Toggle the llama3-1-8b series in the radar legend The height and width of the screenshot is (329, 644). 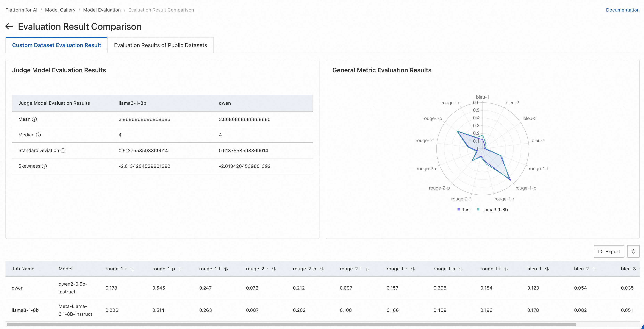(492, 210)
